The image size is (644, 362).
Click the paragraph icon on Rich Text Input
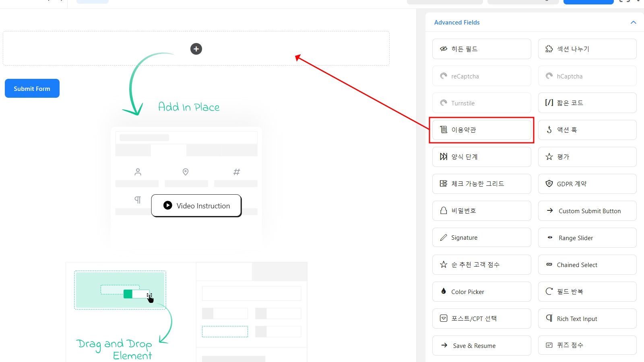[549, 318]
